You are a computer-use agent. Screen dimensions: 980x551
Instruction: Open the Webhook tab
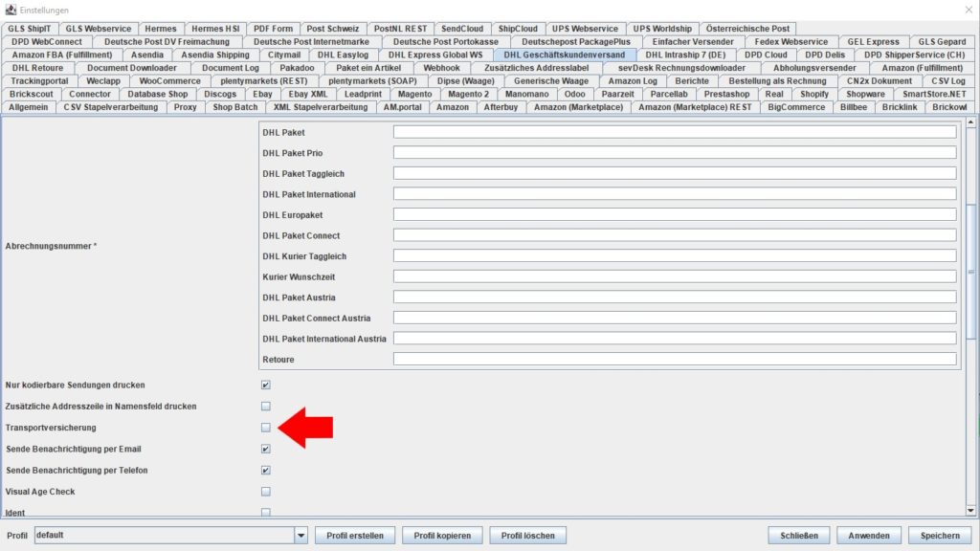(x=441, y=68)
